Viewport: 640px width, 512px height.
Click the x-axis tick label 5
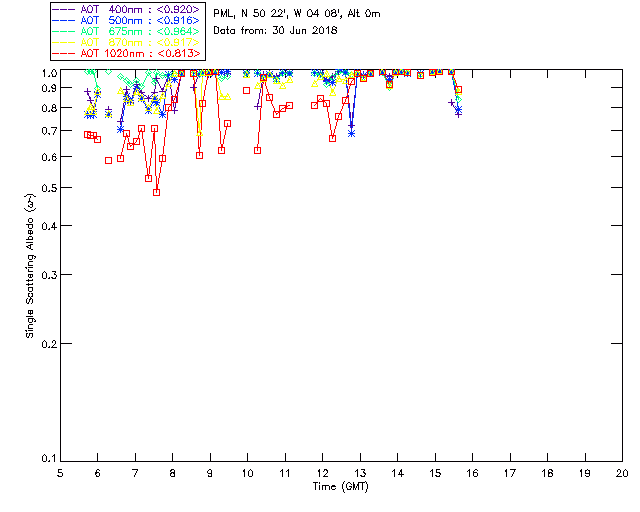point(60,472)
